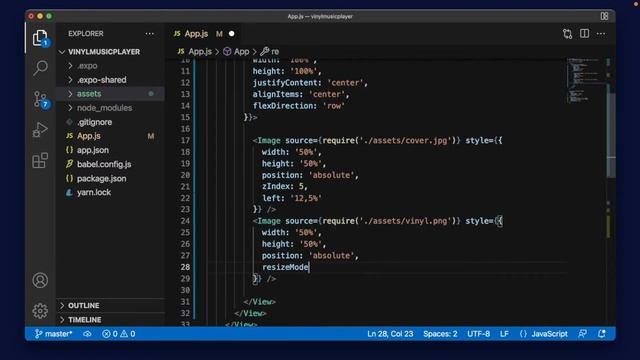Click the Open Changes compare icon
This screenshot has width=640, height=360.
tap(567, 34)
